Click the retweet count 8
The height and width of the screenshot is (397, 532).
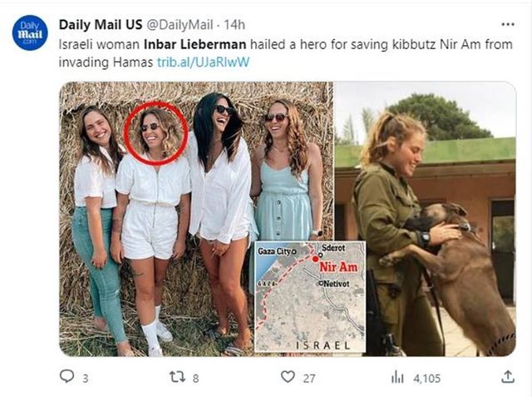tap(195, 378)
